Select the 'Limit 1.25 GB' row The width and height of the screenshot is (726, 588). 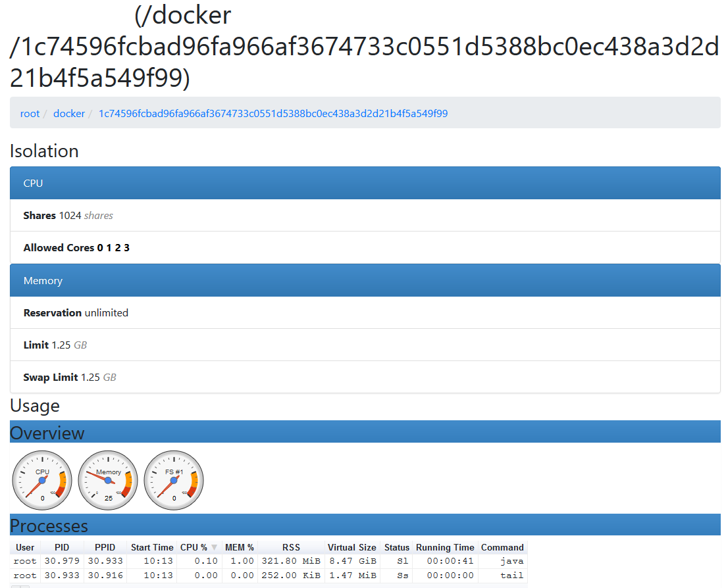365,345
